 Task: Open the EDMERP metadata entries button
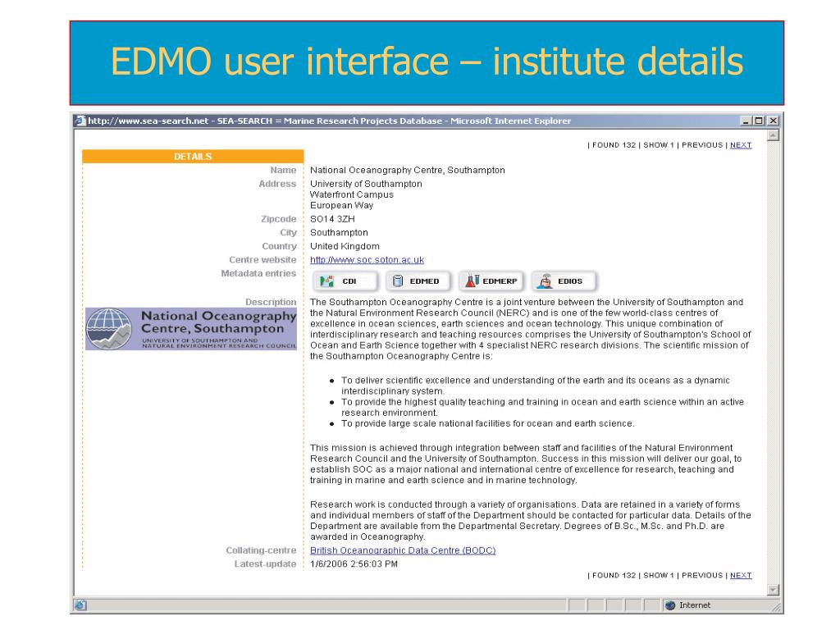491,281
